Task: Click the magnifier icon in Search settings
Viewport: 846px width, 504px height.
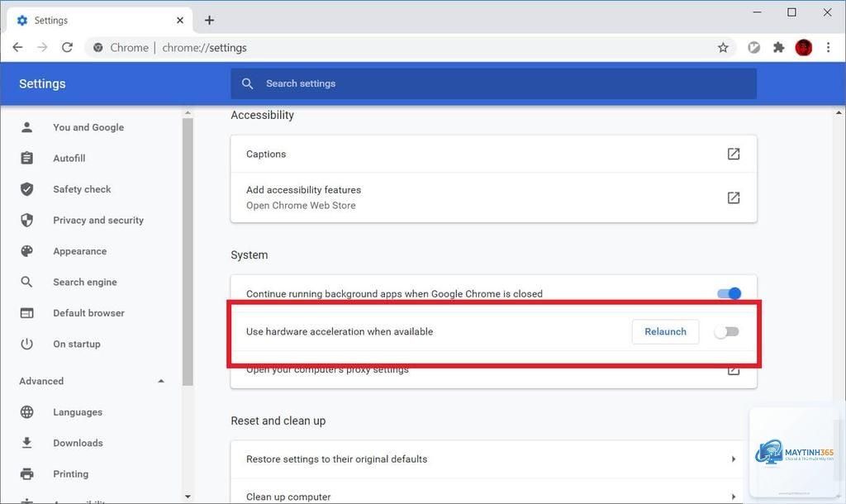Action: [247, 83]
